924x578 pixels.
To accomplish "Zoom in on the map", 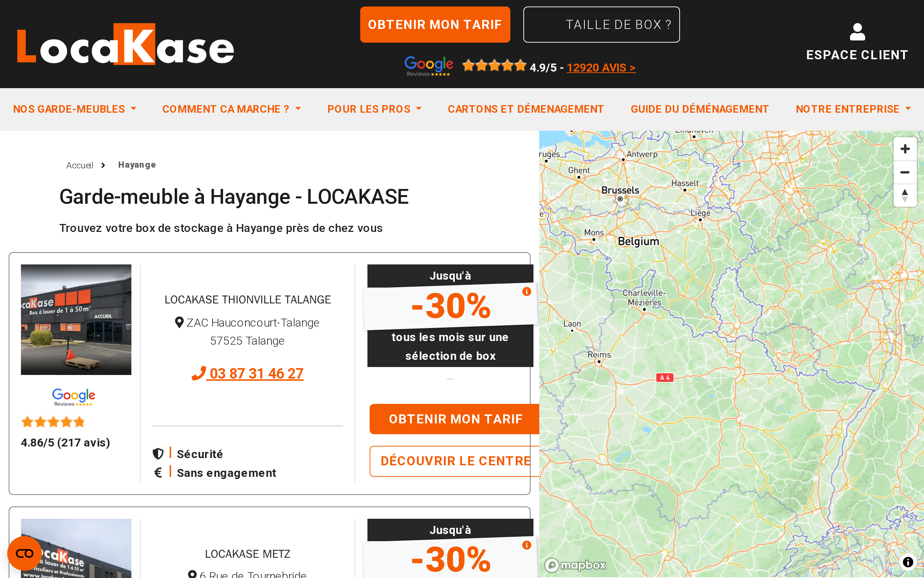I will [905, 149].
